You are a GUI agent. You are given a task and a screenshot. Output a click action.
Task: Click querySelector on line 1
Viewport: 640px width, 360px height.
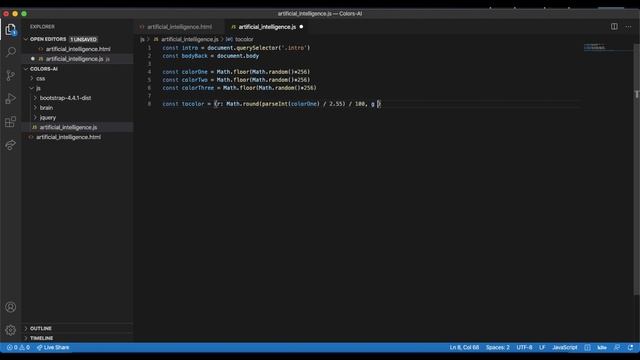coord(259,48)
